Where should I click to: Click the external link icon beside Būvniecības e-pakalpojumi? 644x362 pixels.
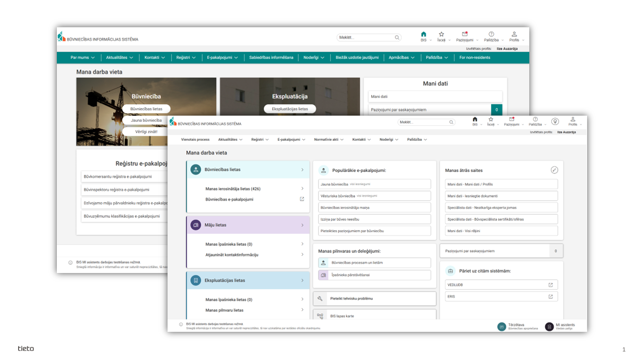click(302, 199)
